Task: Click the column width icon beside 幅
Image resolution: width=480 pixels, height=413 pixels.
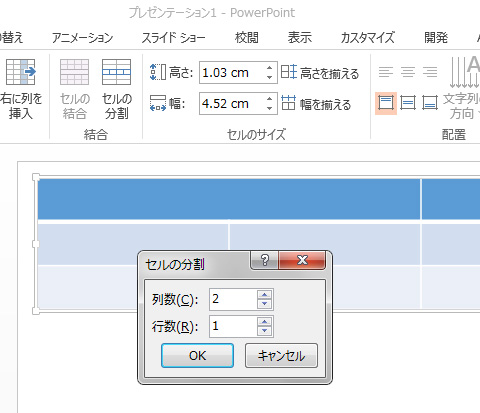Action: pos(158,103)
